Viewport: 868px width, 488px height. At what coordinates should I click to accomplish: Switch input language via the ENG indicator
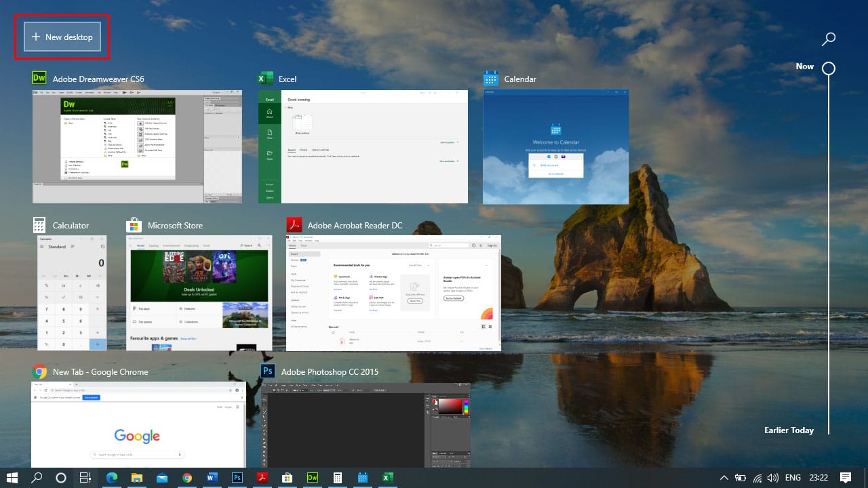[792, 478]
